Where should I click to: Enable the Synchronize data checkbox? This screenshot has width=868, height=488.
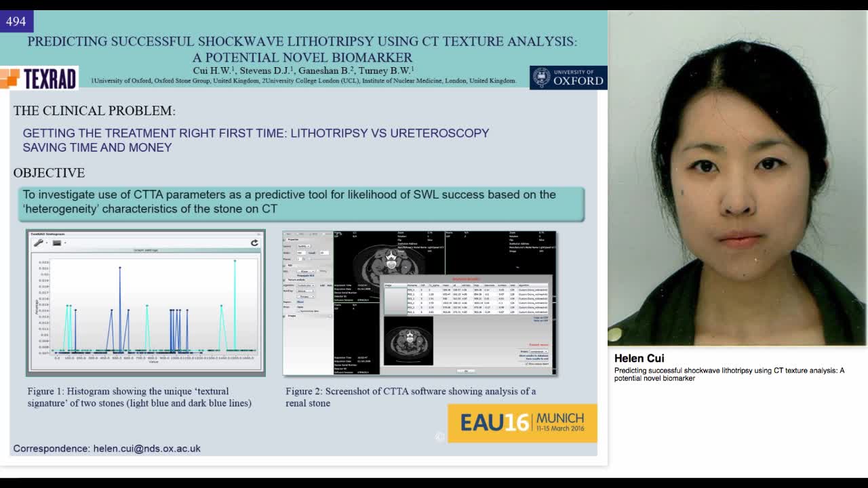point(298,311)
